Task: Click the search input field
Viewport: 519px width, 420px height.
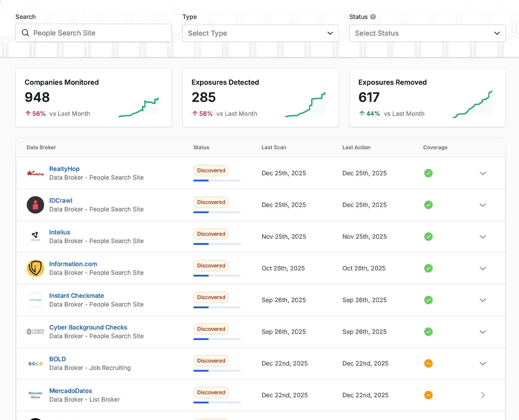Action: (x=94, y=33)
